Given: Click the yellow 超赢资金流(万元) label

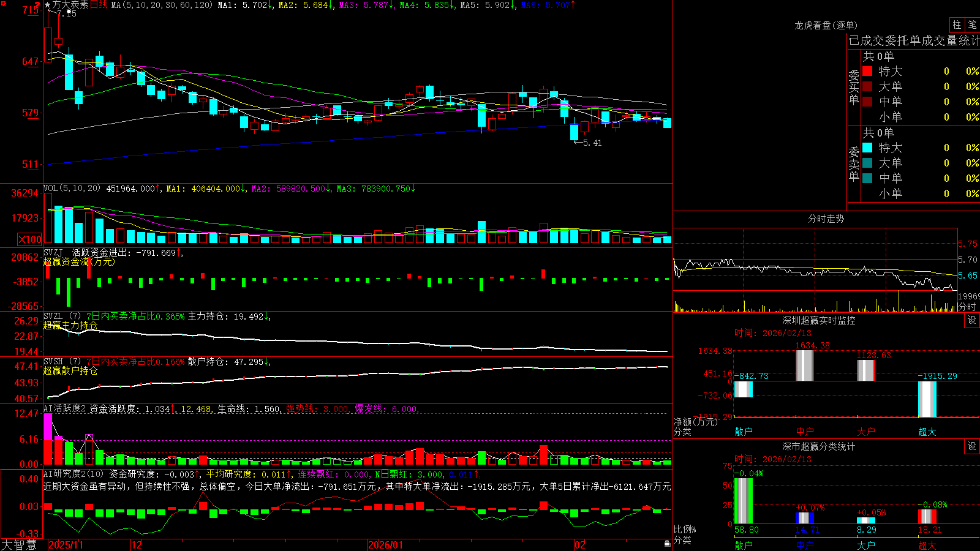Looking at the screenshot, I should pyautogui.click(x=79, y=261).
